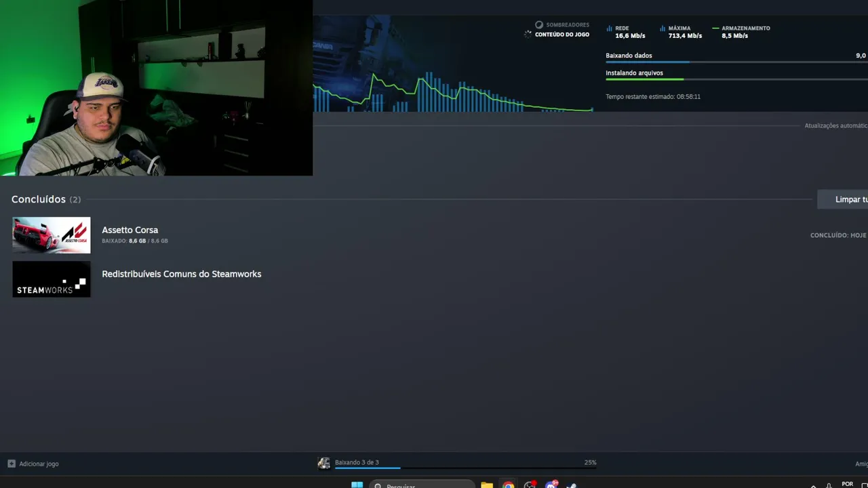The height and width of the screenshot is (488, 868).
Task: Click the Concluído: Hoje status text
Action: point(838,235)
